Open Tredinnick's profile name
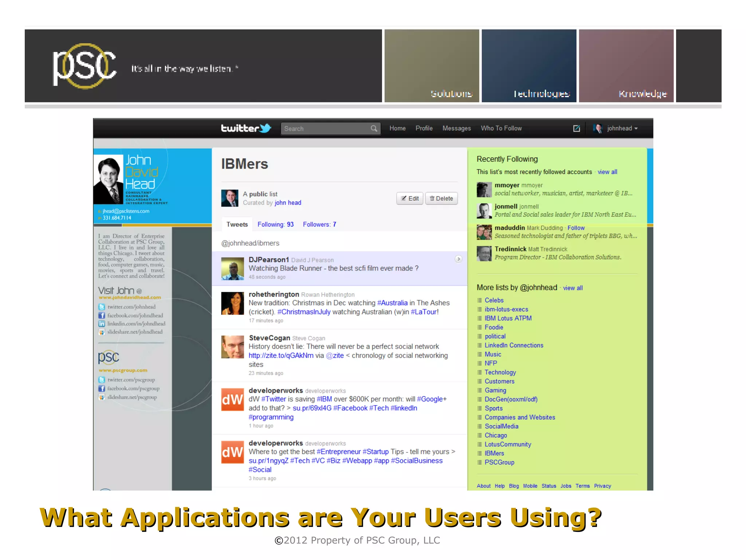746x560 pixels. pyautogui.click(x=510, y=249)
